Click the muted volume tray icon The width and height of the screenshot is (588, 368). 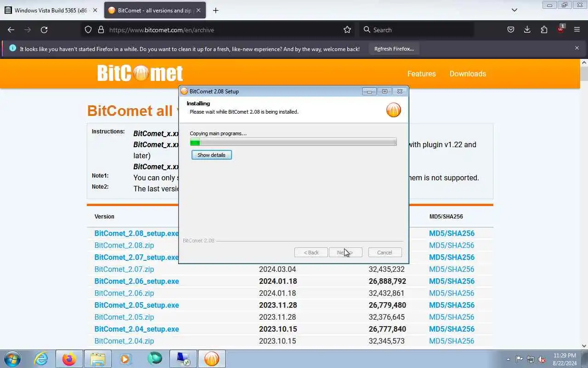tap(542, 359)
